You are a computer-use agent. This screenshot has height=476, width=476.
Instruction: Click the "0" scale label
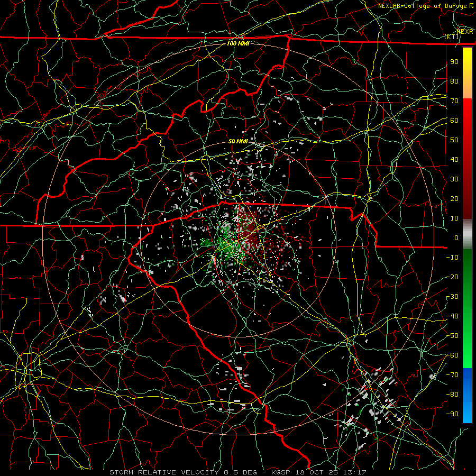tap(456, 237)
